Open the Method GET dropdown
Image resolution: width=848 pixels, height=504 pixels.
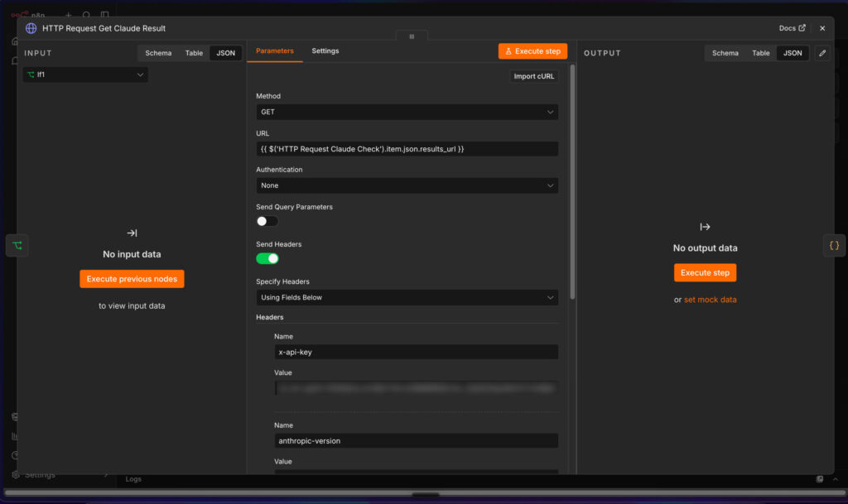pyautogui.click(x=407, y=112)
